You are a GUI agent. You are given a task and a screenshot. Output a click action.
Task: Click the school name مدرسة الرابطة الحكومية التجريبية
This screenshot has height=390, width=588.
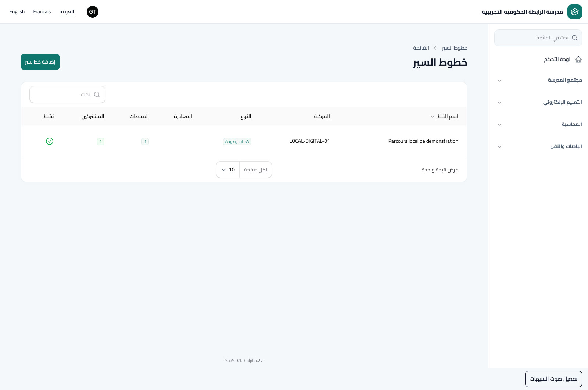(522, 12)
